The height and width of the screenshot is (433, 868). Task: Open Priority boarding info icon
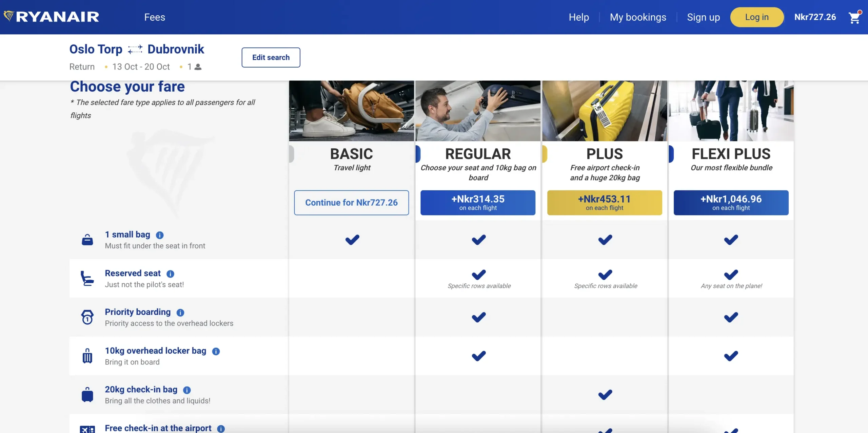(180, 313)
